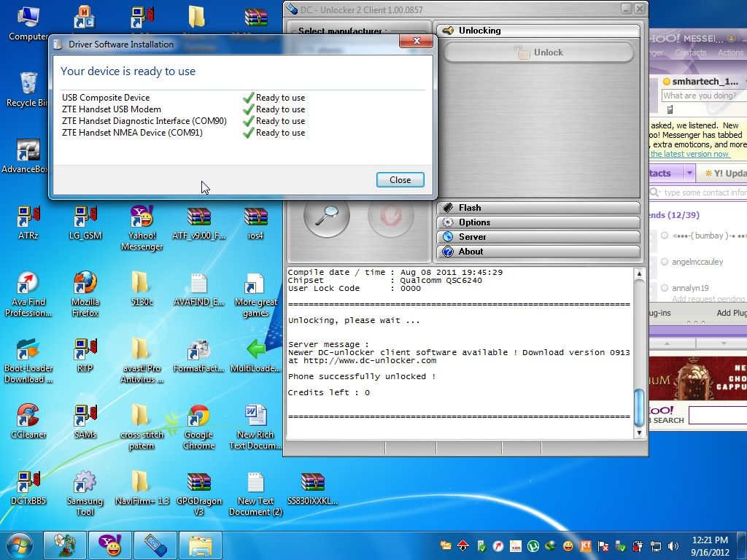Select the Samsung Tool desktop shortcut
The image size is (747, 560).
point(85,493)
